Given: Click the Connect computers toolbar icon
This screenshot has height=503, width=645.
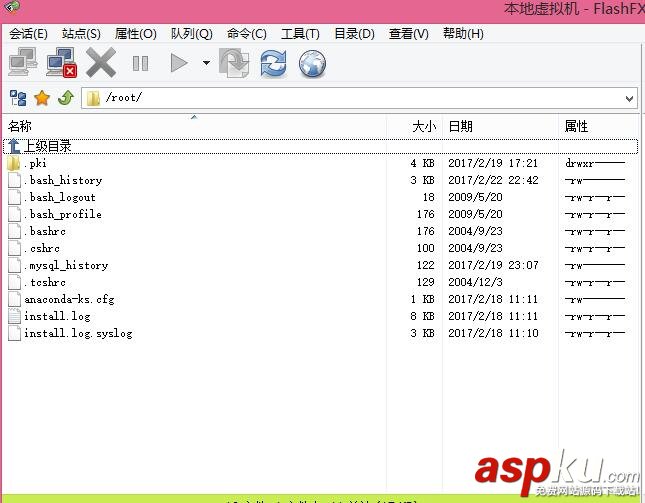Looking at the screenshot, I should pyautogui.click(x=23, y=62).
